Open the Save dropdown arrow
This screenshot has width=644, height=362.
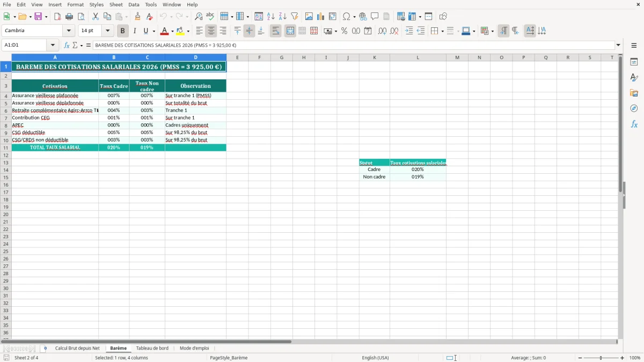tap(46, 17)
